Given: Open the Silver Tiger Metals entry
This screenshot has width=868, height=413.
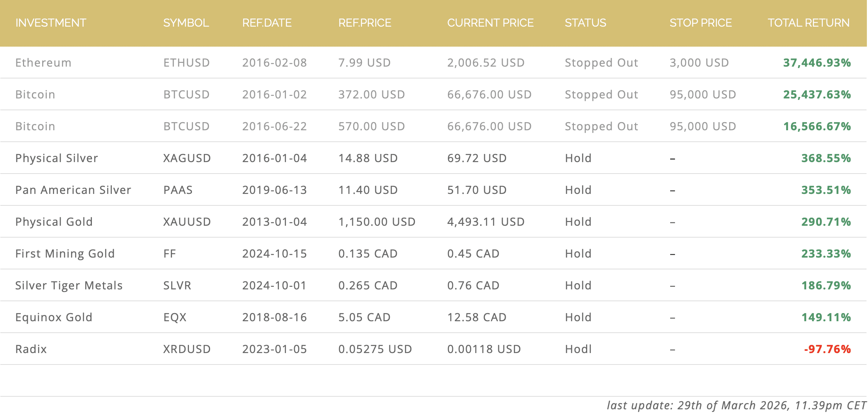Looking at the screenshot, I should point(69,286).
